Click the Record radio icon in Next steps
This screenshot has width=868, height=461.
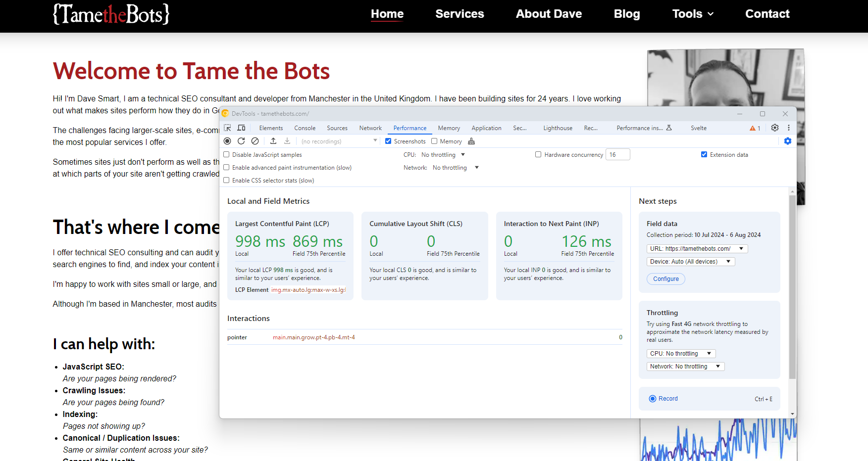(x=653, y=399)
